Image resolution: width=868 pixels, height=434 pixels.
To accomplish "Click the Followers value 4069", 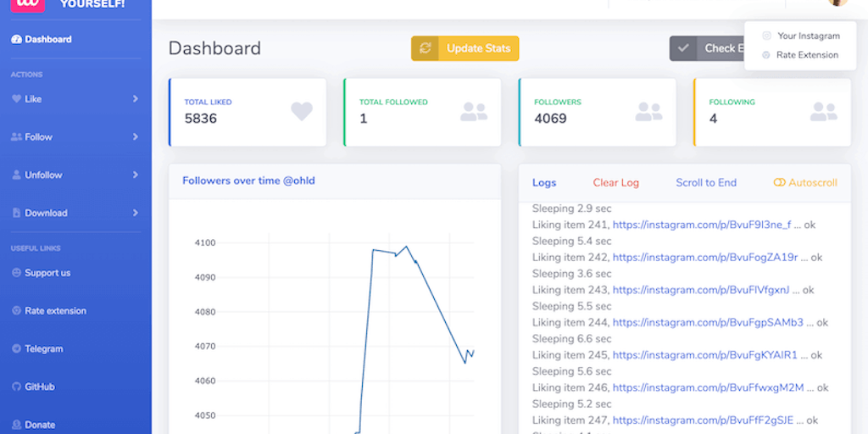I will coord(550,119).
